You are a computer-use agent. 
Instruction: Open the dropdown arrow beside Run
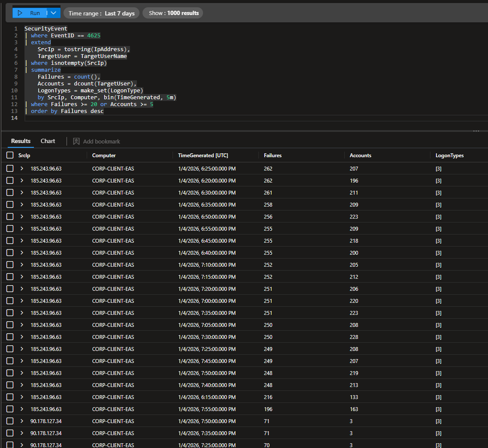point(54,13)
